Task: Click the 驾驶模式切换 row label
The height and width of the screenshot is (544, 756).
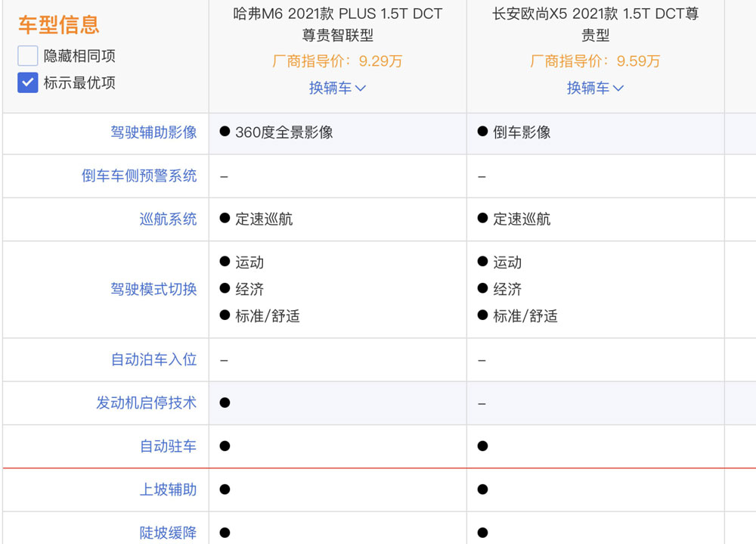Action: (153, 289)
